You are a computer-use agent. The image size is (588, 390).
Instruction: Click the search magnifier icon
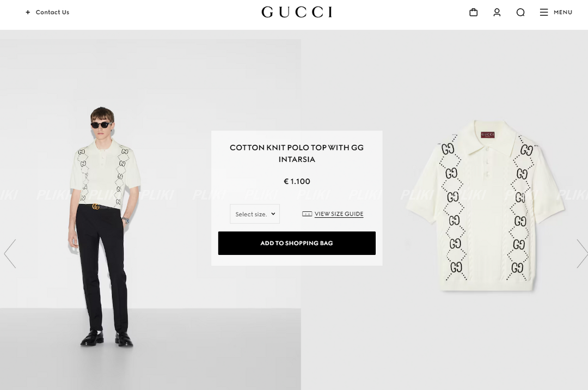(x=520, y=13)
